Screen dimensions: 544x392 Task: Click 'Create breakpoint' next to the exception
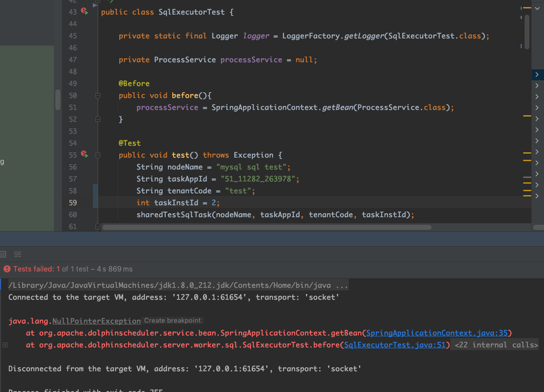click(x=172, y=321)
